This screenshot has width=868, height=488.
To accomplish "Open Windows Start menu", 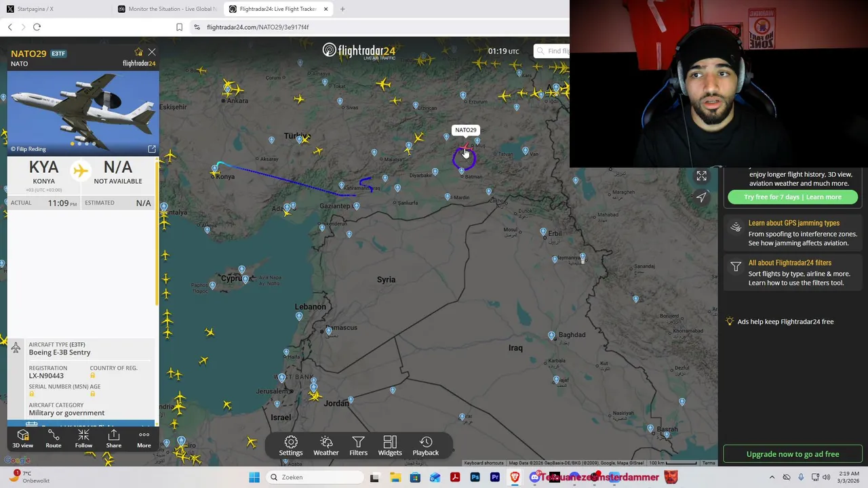I will pos(254,477).
